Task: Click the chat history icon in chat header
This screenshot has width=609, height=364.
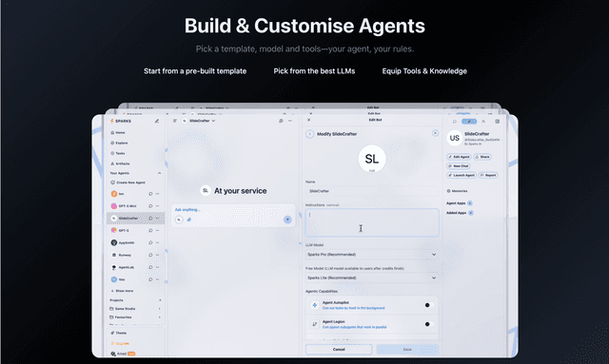Action: point(281,121)
